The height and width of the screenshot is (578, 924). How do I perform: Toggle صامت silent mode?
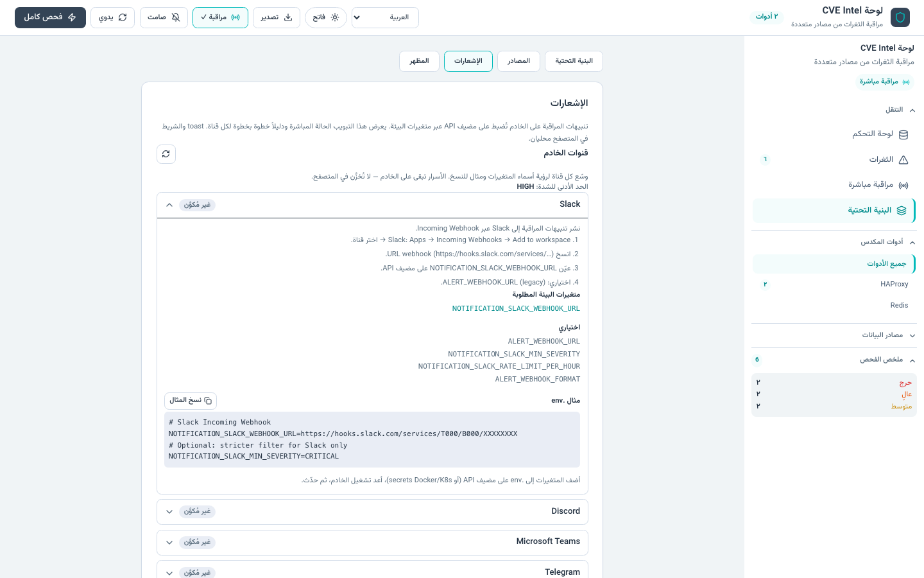tap(164, 17)
